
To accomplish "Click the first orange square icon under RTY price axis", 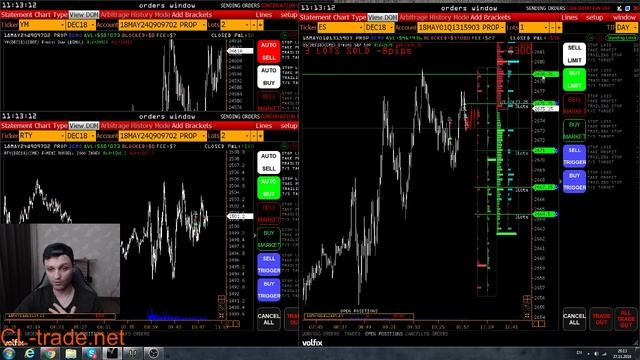I will [x=229, y=324].
